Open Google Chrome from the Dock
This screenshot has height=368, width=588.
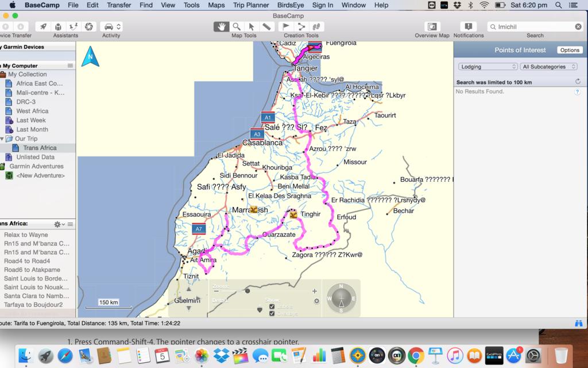tap(416, 355)
